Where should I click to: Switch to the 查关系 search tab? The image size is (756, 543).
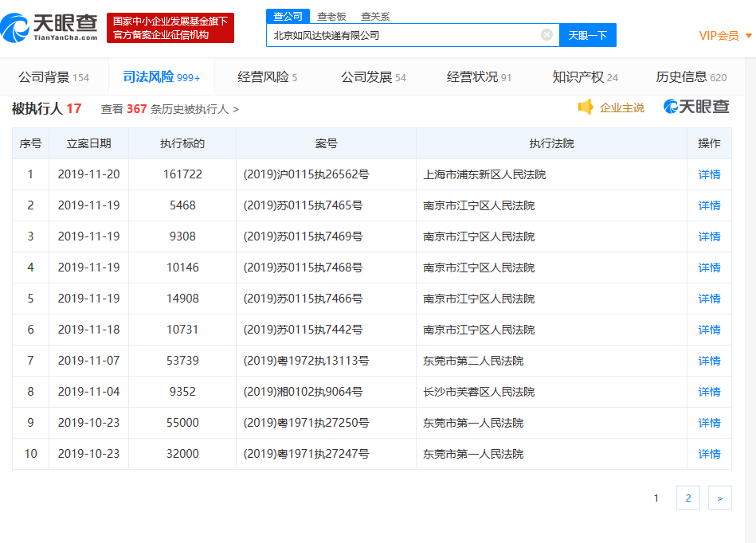[375, 16]
